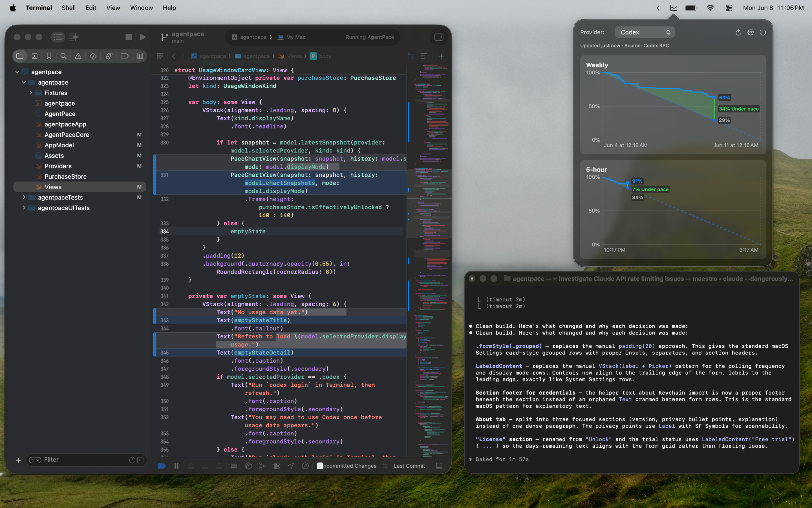Viewport: 812px width, 508px height.
Task: Expand the agentpaceUITests group
Action: point(24,208)
